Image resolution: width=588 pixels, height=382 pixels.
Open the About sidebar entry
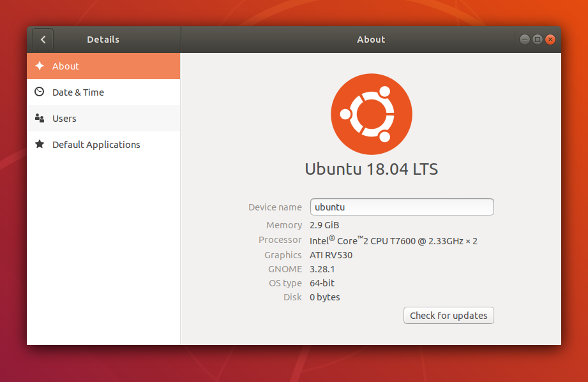(x=103, y=66)
